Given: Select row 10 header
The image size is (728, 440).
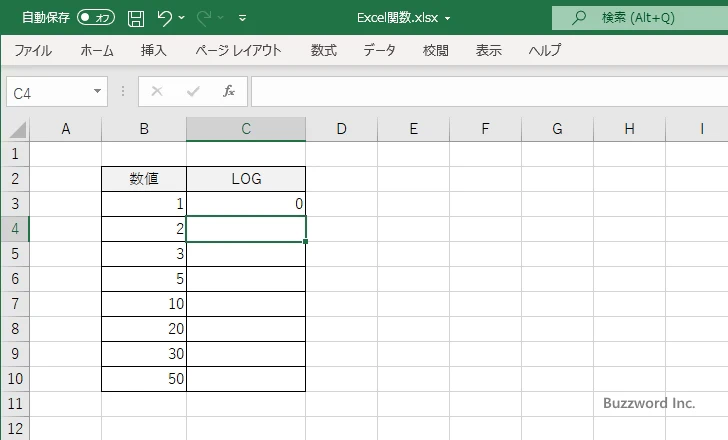Looking at the screenshot, I should (x=15, y=379).
